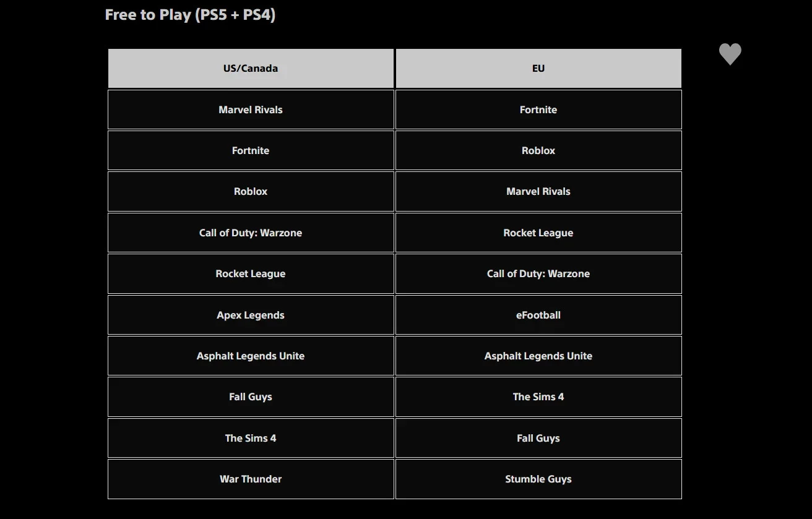
Task: Click the Apex Legends cell
Action: [x=251, y=315]
